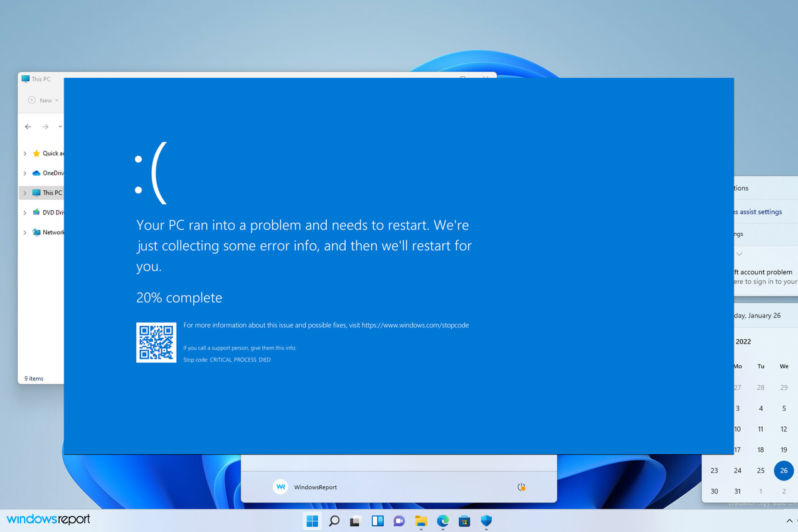This screenshot has height=532, width=798.
Task: Select Network in navigation pane
Action: click(x=48, y=232)
